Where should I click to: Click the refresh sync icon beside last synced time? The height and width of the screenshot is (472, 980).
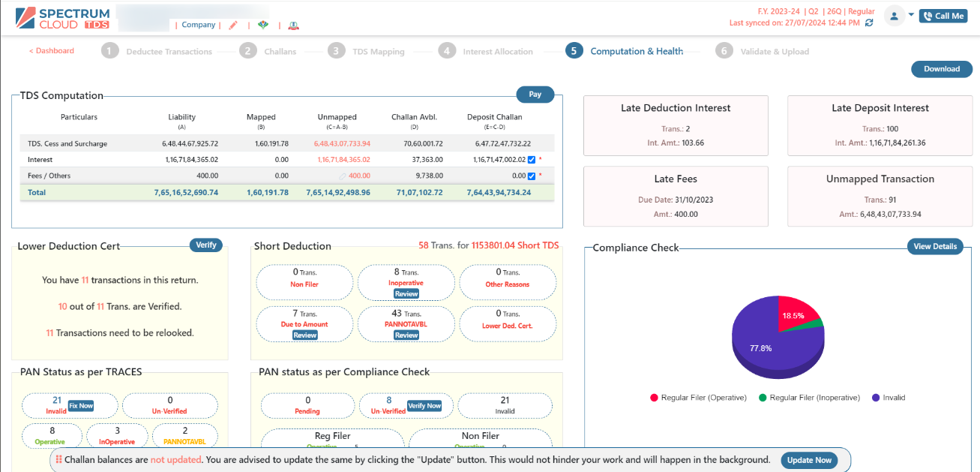[869, 23]
